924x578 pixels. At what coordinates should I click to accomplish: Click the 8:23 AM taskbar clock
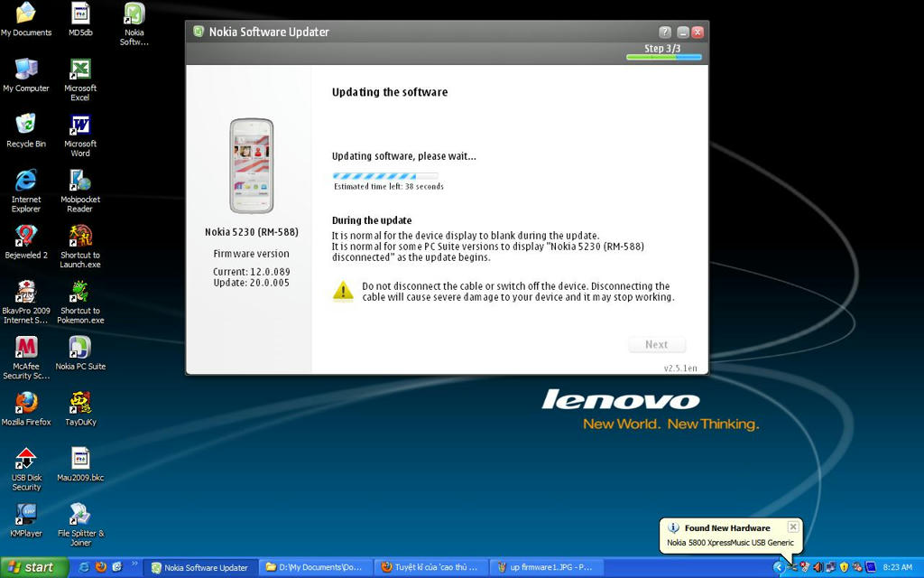898,567
